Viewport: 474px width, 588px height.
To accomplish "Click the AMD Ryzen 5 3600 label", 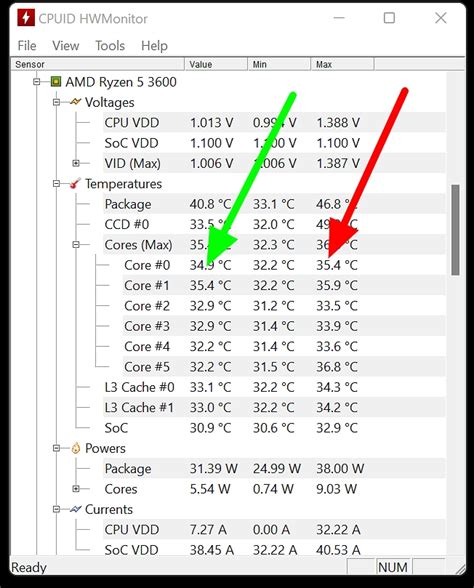I will [x=121, y=82].
